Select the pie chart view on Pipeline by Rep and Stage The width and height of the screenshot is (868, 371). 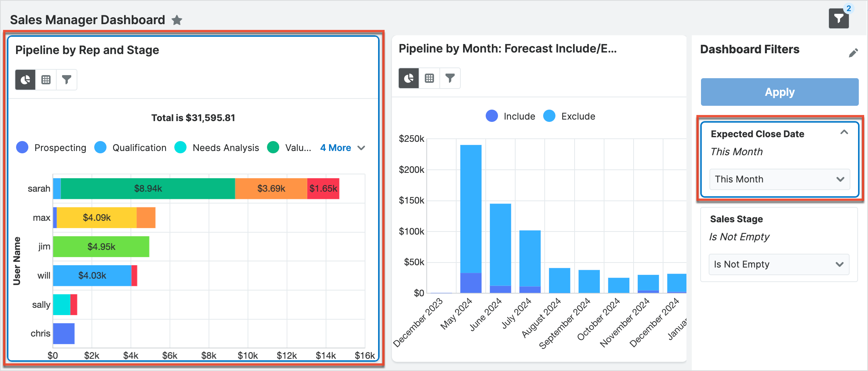(x=25, y=79)
